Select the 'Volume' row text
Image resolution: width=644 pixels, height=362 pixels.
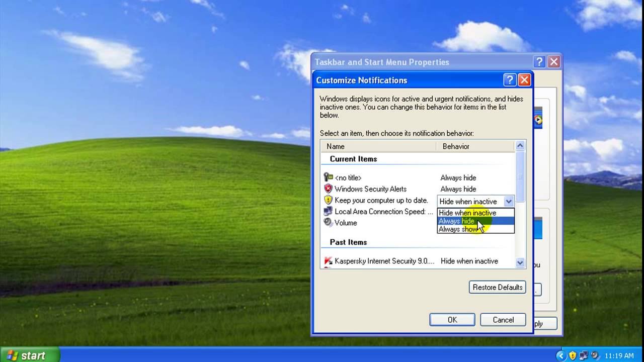tap(346, 223)
